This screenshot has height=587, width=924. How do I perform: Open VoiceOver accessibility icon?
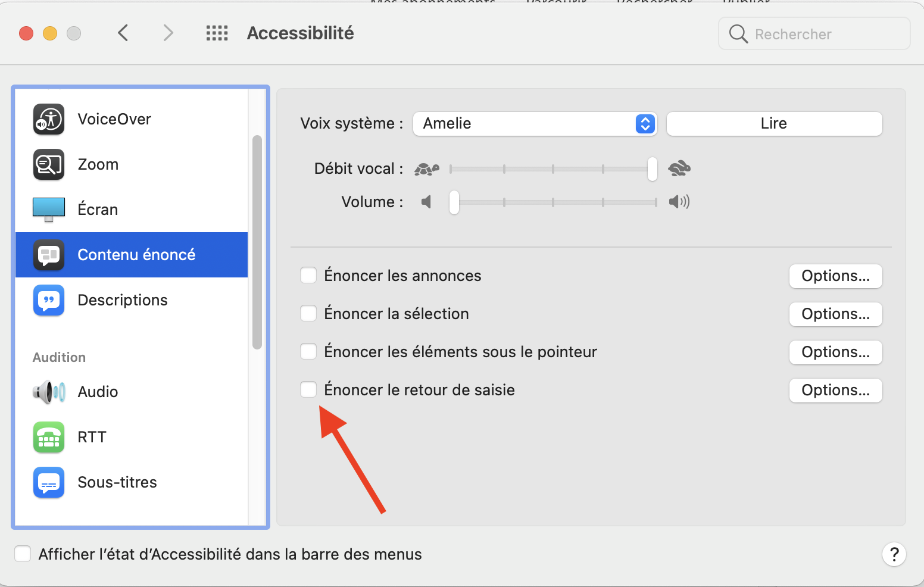[49, 119]
